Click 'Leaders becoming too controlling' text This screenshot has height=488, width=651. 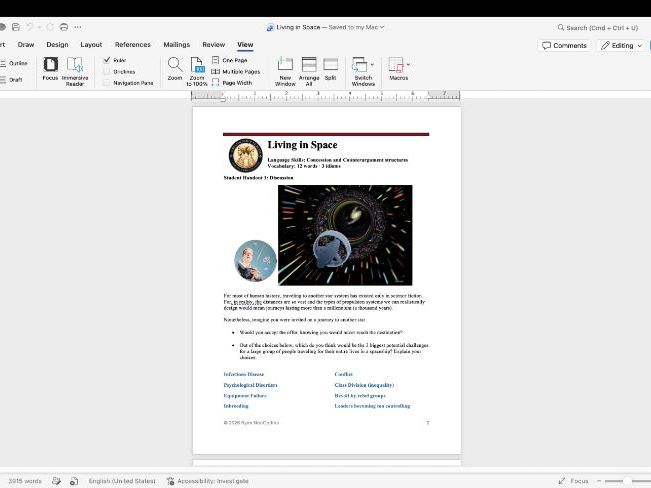(x=372, y=406)
